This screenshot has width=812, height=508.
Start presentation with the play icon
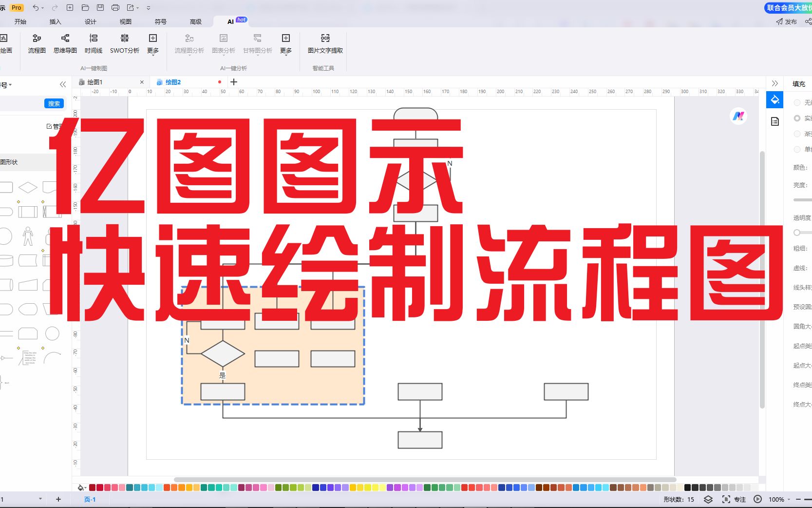pos(757,499)
